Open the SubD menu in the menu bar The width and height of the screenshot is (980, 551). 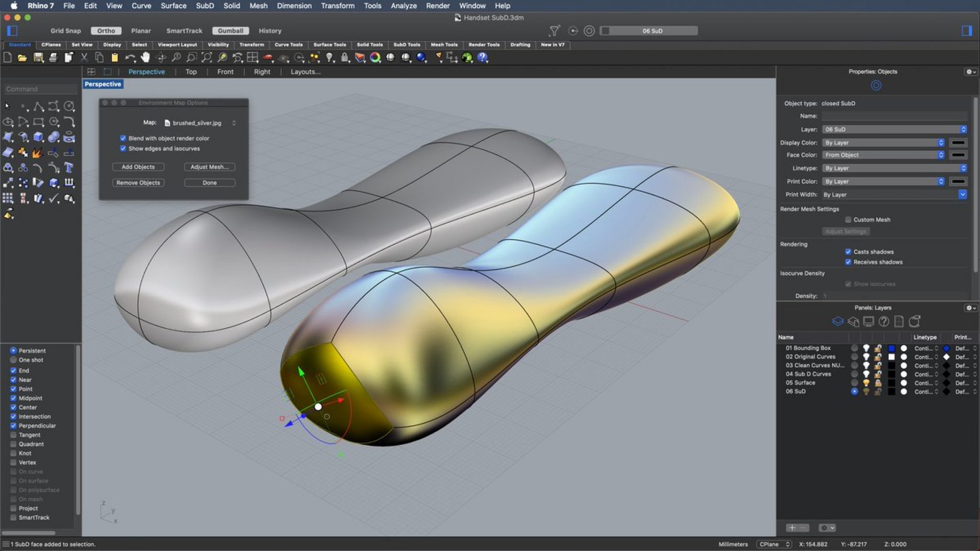(x=204, y=6)
